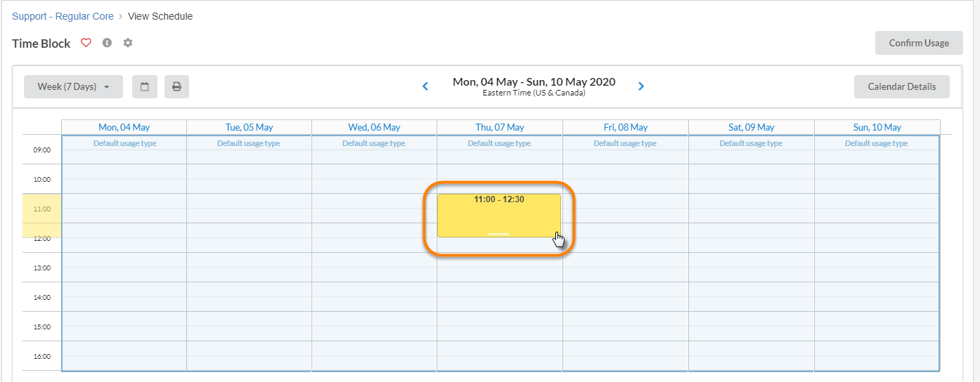Image resolution: width=980 pixels, height=382 pixels.
Task: Open the Wed, 06 May day header
Action: tap(374, 127)
